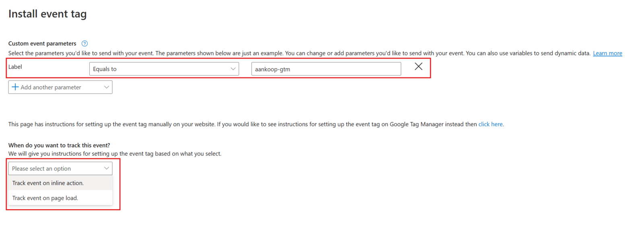Select the Equals to operator text
The width and height of the screenshot is (644, 240).
coord(105,69)
